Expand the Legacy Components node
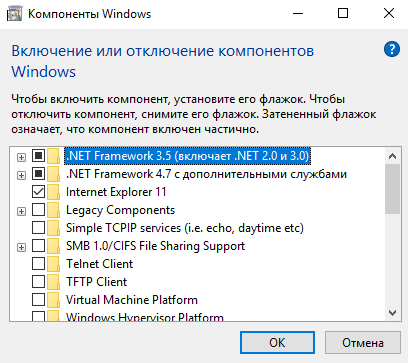 point(21,211)
